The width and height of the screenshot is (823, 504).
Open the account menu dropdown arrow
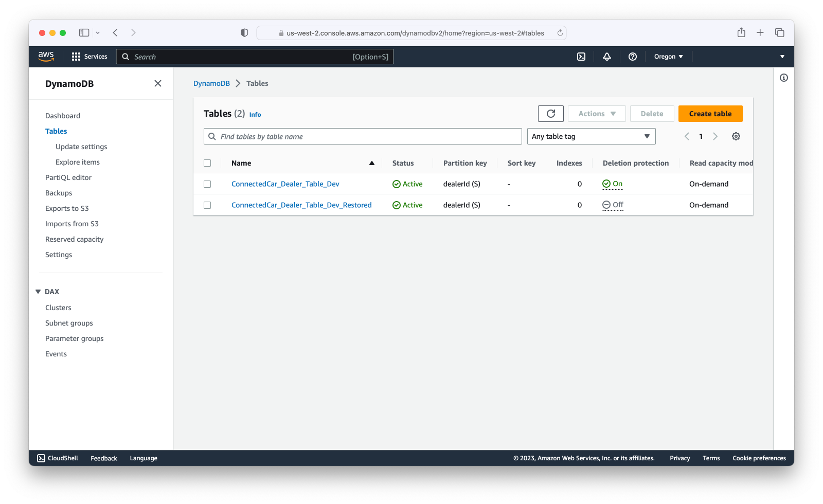(782, 57)
